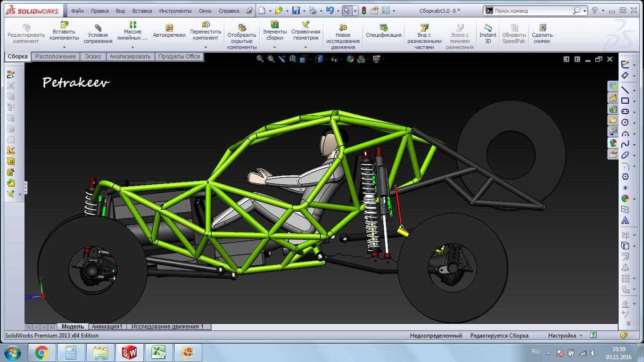Select the Smart Fasteners (Автокрепежи) tool
The image size is (644, 362).
[169, 28]
